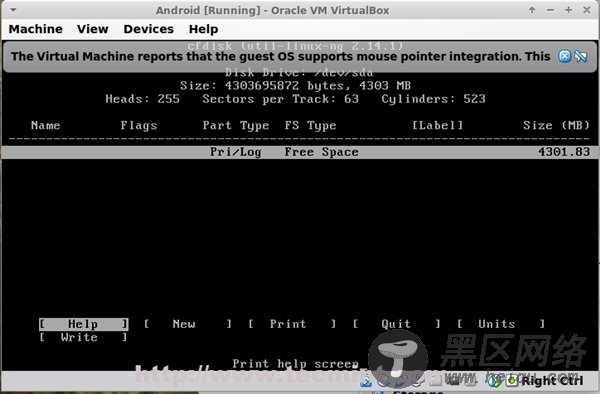
Task: Dismiss the mouse integration notification
Action: (564, 56)
